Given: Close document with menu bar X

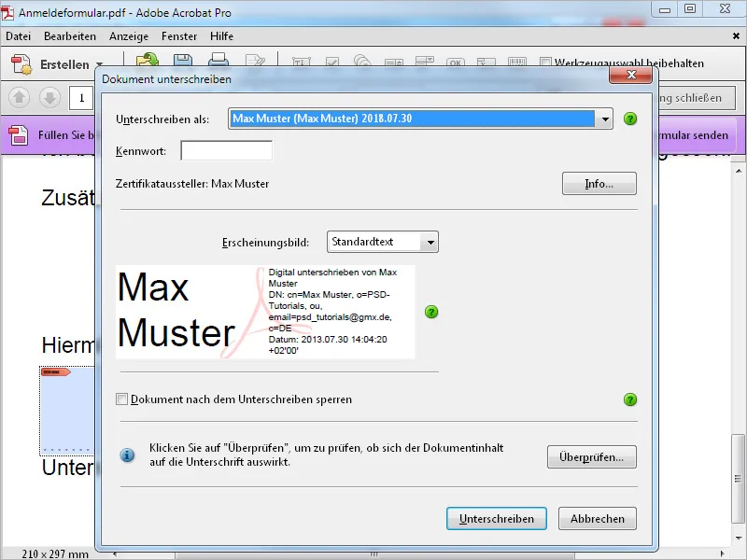Looking at the screenshot, I should click(x=736, y=36).
